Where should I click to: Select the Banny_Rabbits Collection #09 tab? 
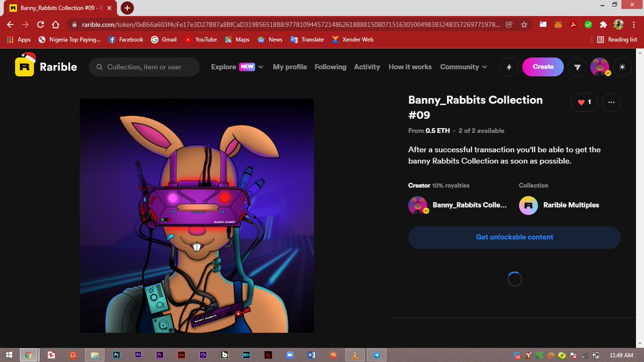[60, 8]
